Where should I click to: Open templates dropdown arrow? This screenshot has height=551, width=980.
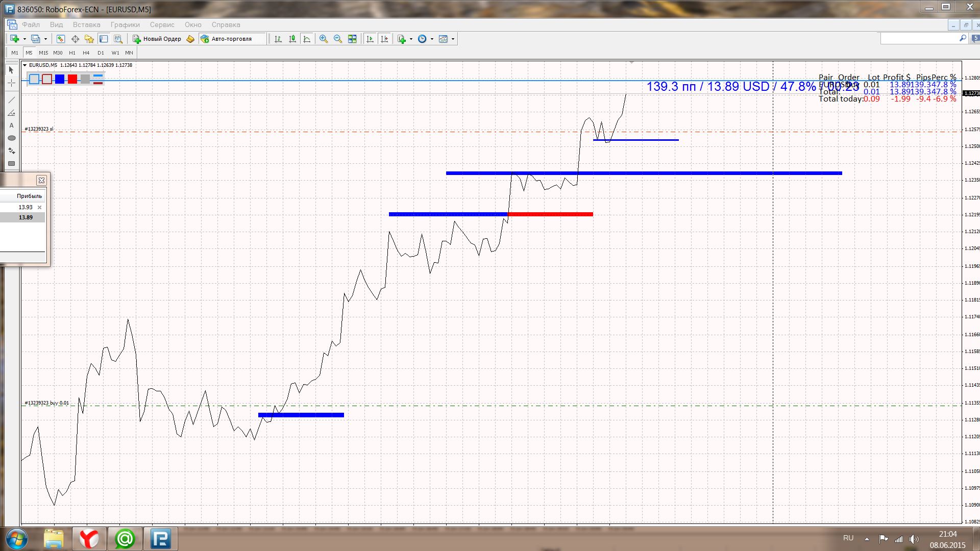tap(453, 39)
